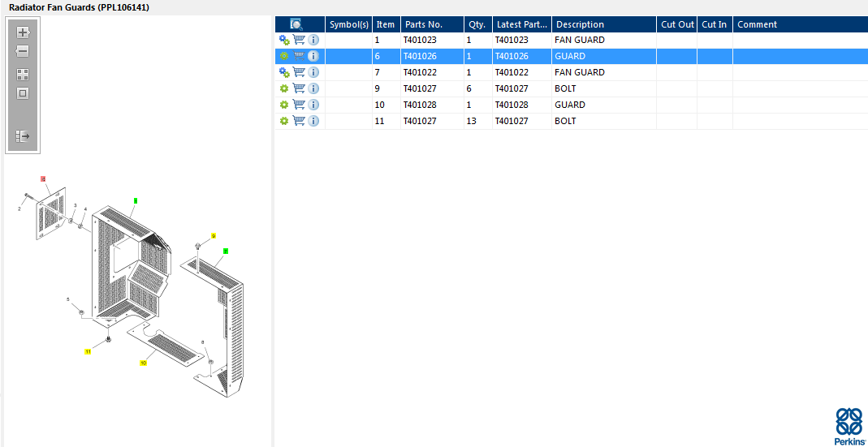Click yellow callout 10 in diagram
This screenshot has width=868, height=447.
click(x=143, y=363)
